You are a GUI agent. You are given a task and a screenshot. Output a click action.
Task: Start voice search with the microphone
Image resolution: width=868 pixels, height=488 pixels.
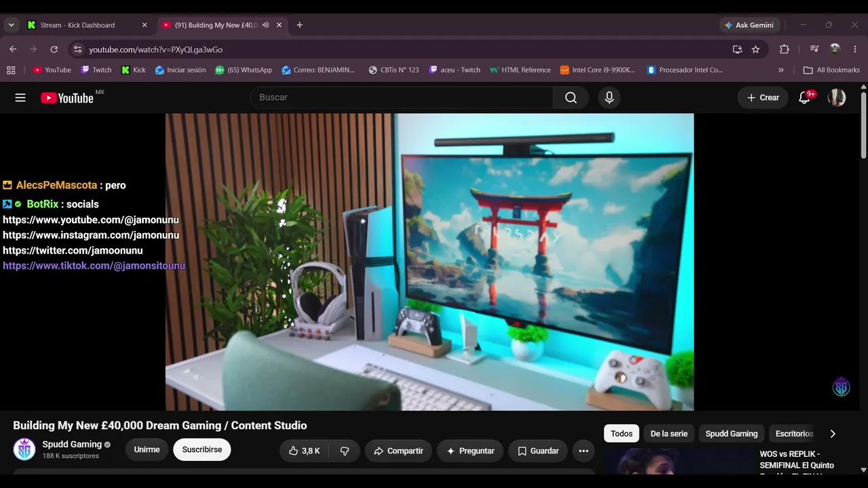point(609,98)
